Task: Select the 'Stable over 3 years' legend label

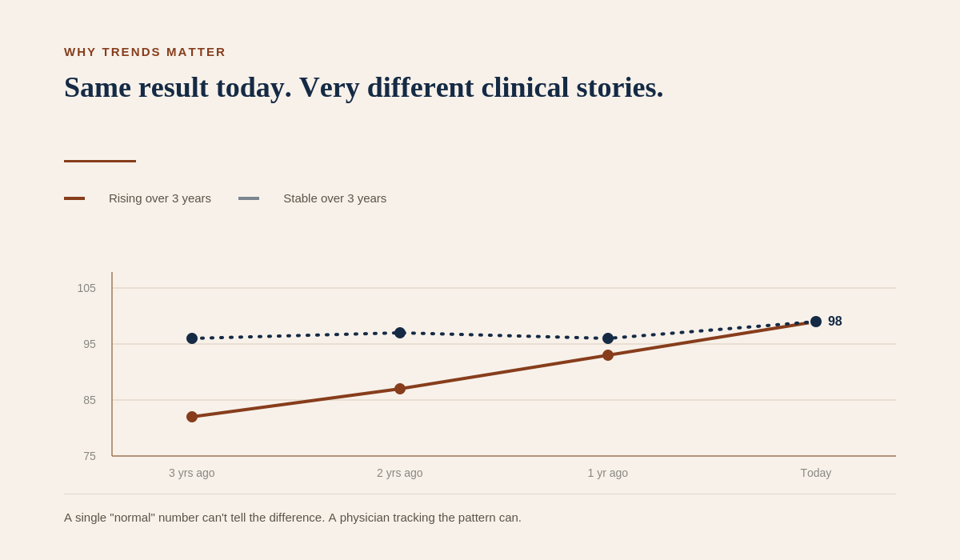Action: [x=334, y=198]
